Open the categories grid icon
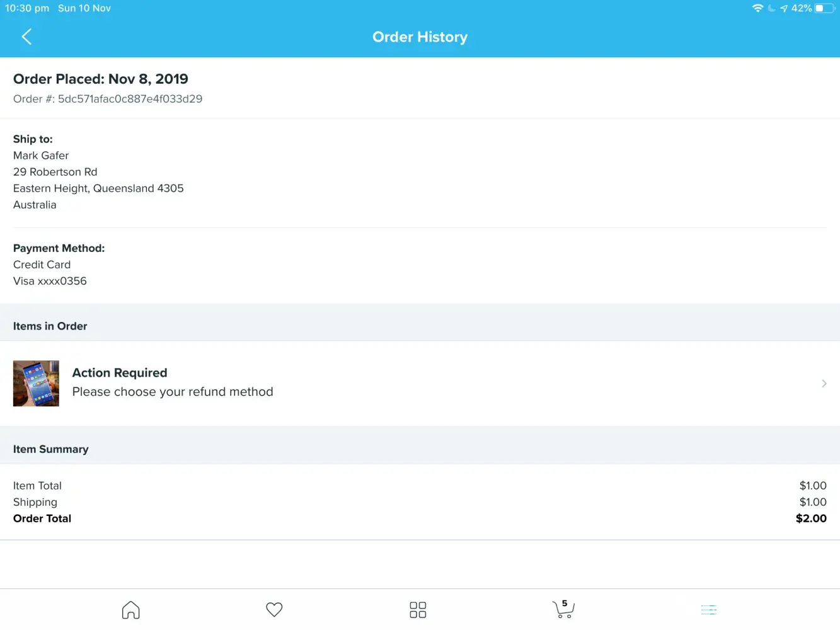 (418, 610)
